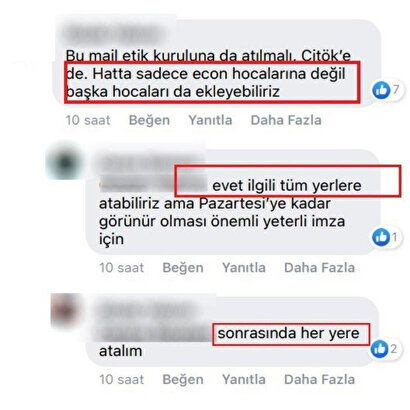410x410 pixels.
Task: Click the 10 saat timestamp of second comment
Action: tap(122, 267)
